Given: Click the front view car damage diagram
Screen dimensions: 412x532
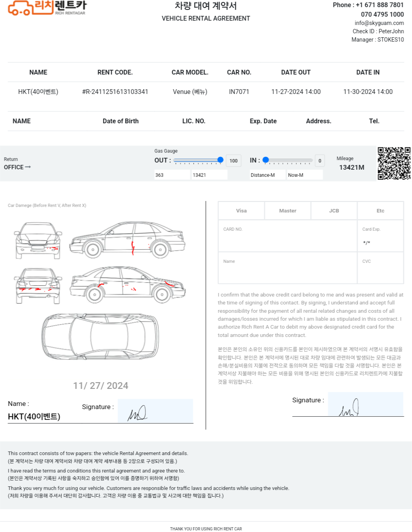Looking at the screenshot, I should coord(38,240).
